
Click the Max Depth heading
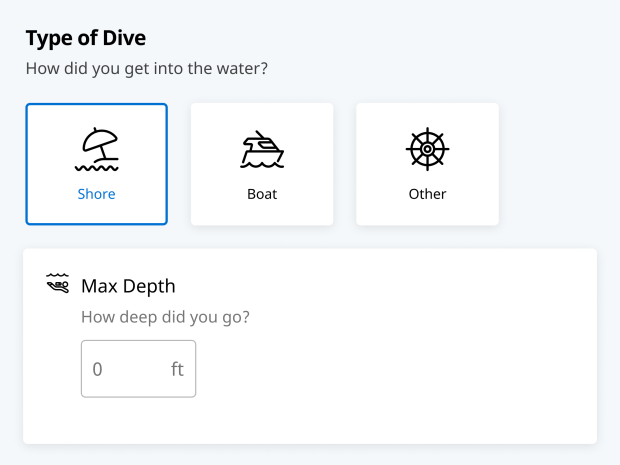pos(128,286)
